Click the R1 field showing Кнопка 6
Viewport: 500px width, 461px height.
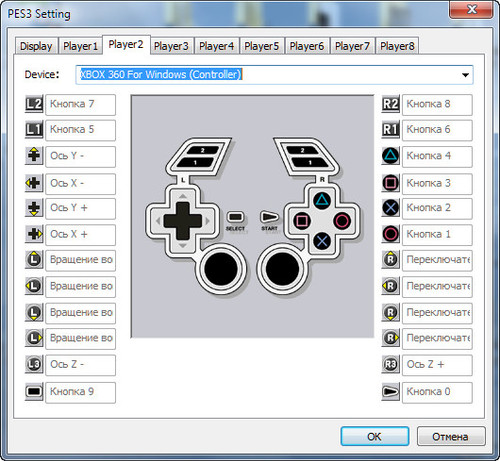tap(437, 130)
